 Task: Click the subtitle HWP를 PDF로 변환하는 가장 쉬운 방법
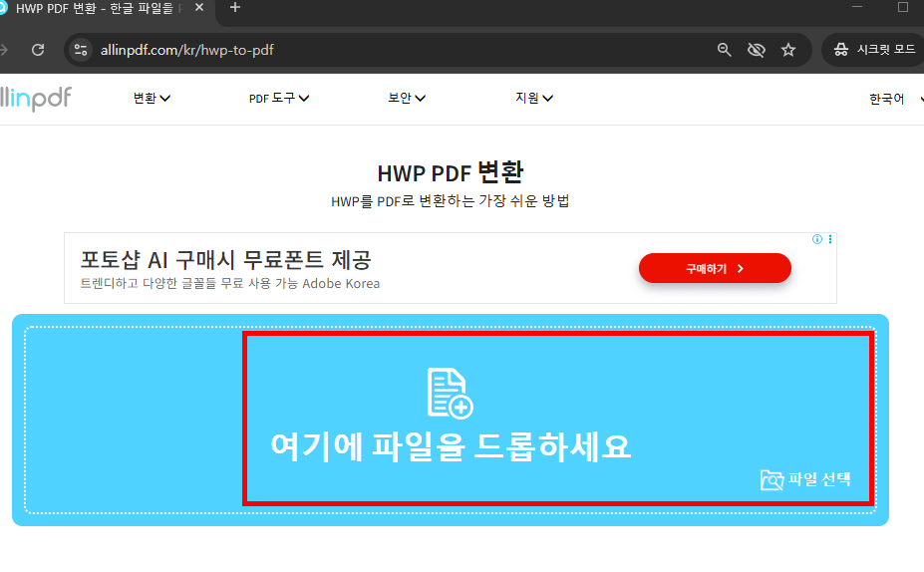click(x=451, y=201)
